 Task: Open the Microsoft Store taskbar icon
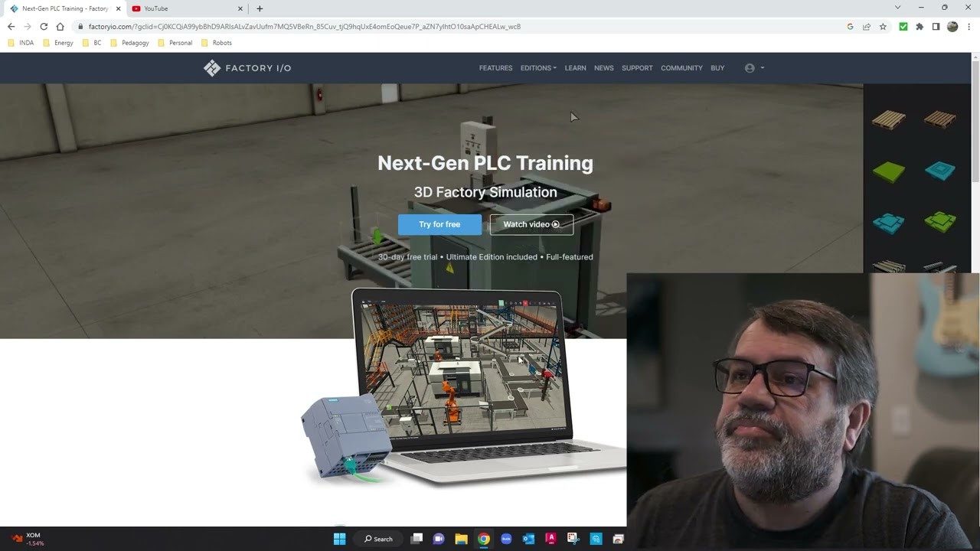coord(596,539)
